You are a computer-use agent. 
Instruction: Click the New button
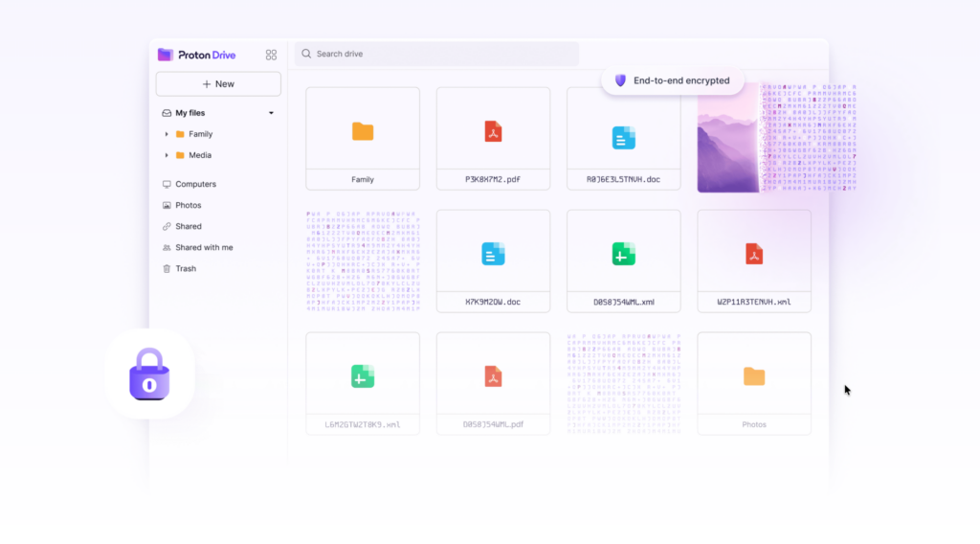click(218, 83)
